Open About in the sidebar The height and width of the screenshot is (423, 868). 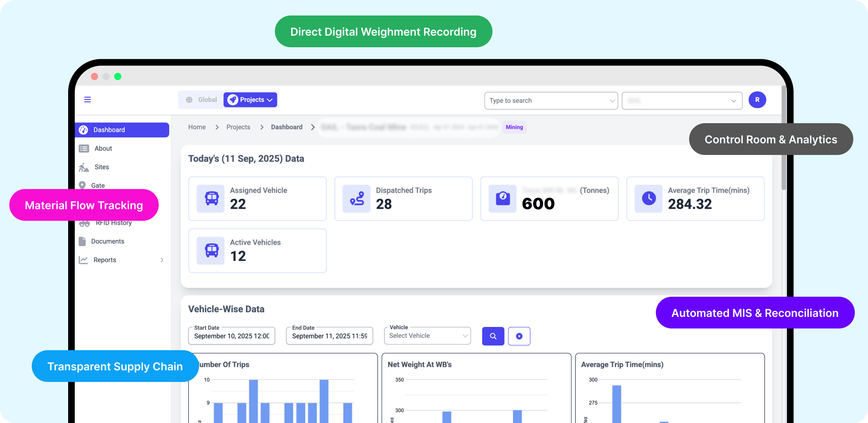click(103, 148)
